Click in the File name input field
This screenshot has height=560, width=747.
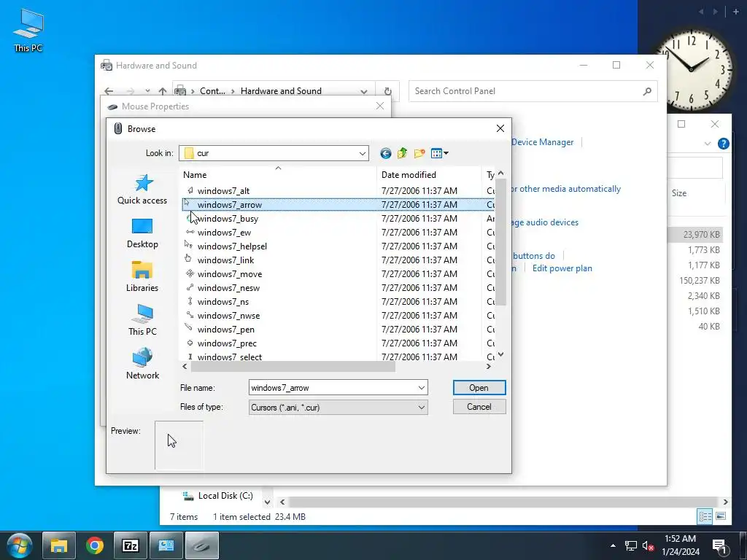pos(332,388)
